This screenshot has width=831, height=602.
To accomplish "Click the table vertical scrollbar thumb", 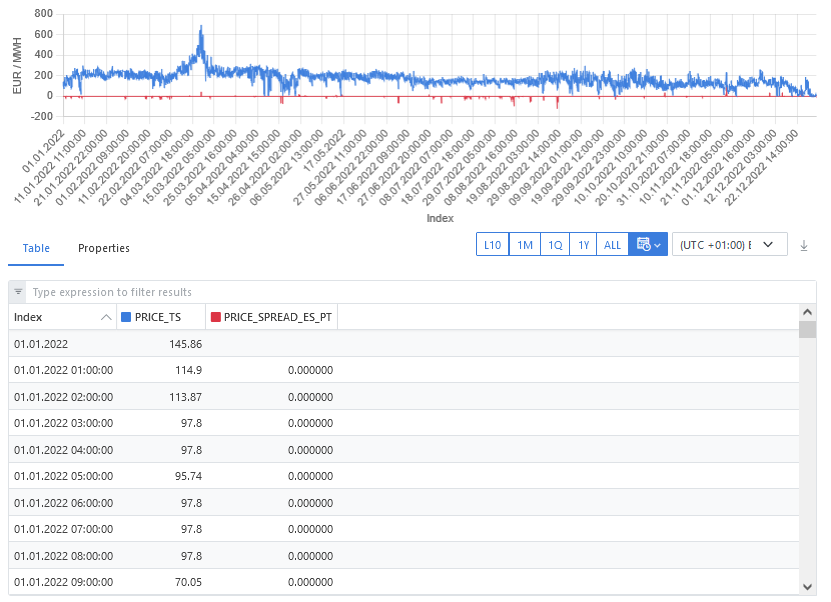I will (x=807, y=331).
